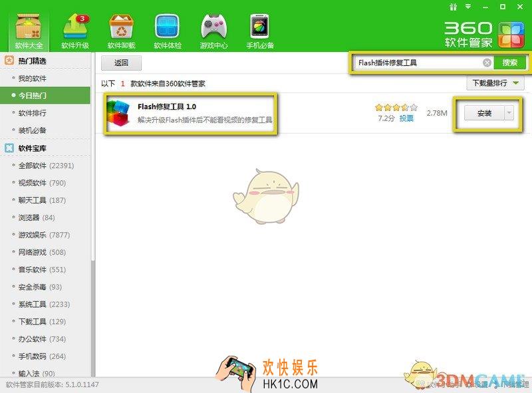This screenshot has height=393, width=532.
Task: Click the 热门精选 star icon
Action: point(9,61)
